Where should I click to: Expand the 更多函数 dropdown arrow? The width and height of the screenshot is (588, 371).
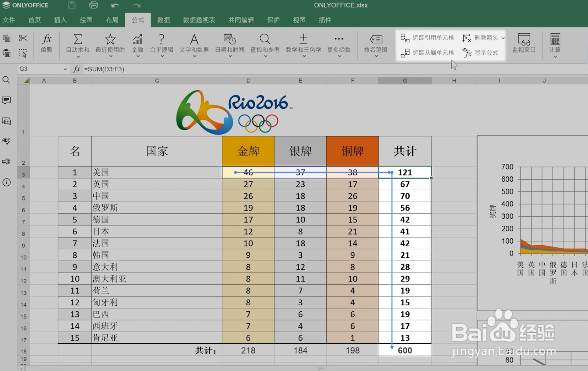coord(339,56)
